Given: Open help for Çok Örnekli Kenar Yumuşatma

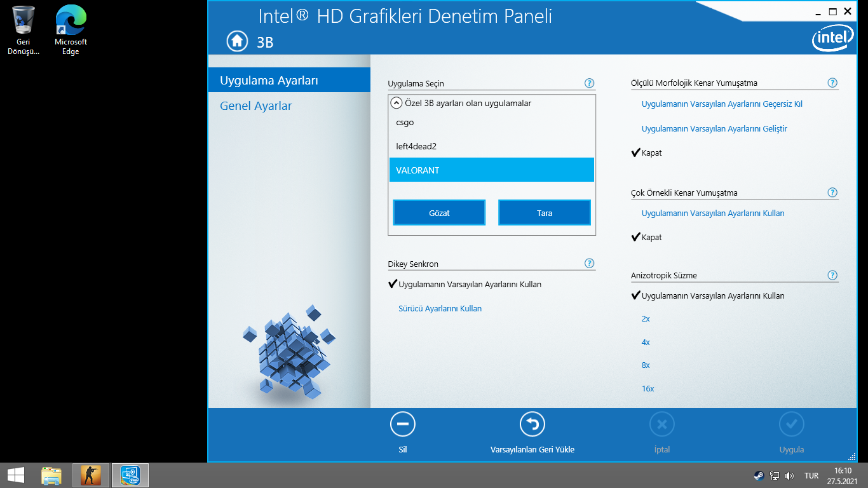Looking at the screenshot, I should (x=832, y=193).
